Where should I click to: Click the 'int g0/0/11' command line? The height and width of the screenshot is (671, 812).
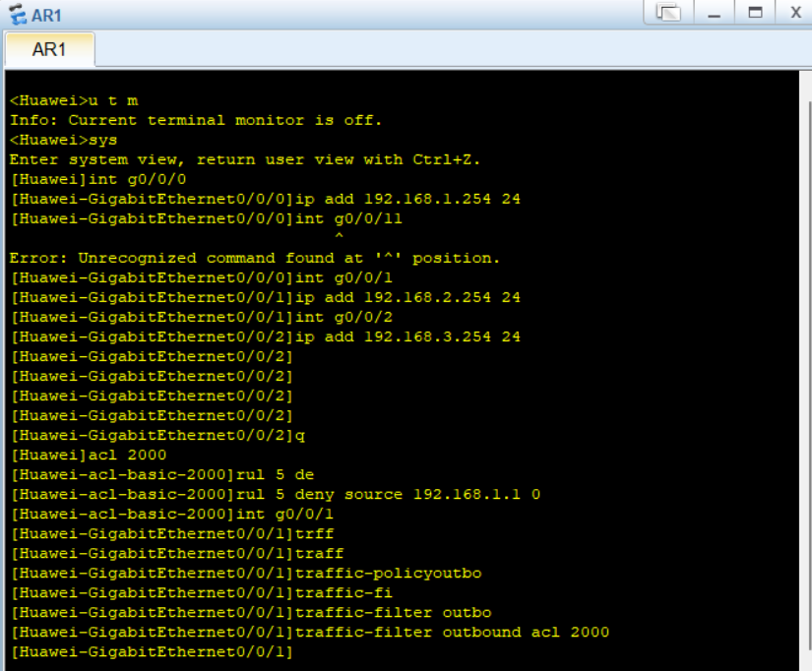[x=206, y=218]
